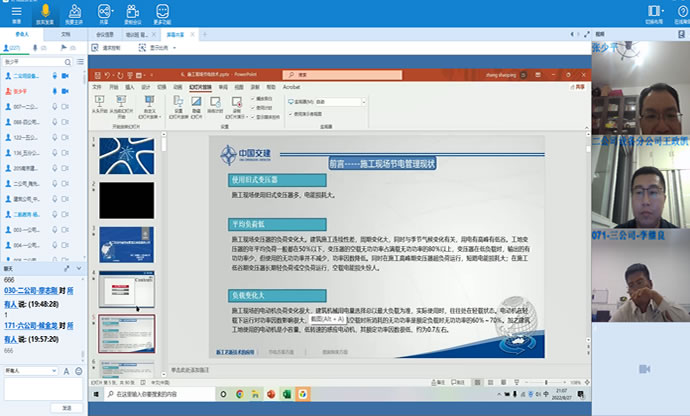Open the share (共享) tool
Image resolution: width=690 pixels, height=416 pixels.
[x=103, y=12]
